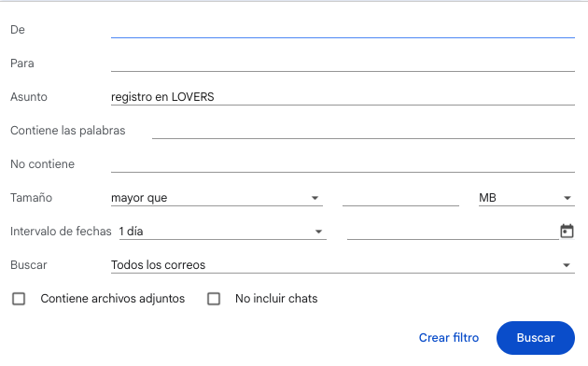Focus the Para recipient input field
The image size is (588, 366).
[343, 63]
